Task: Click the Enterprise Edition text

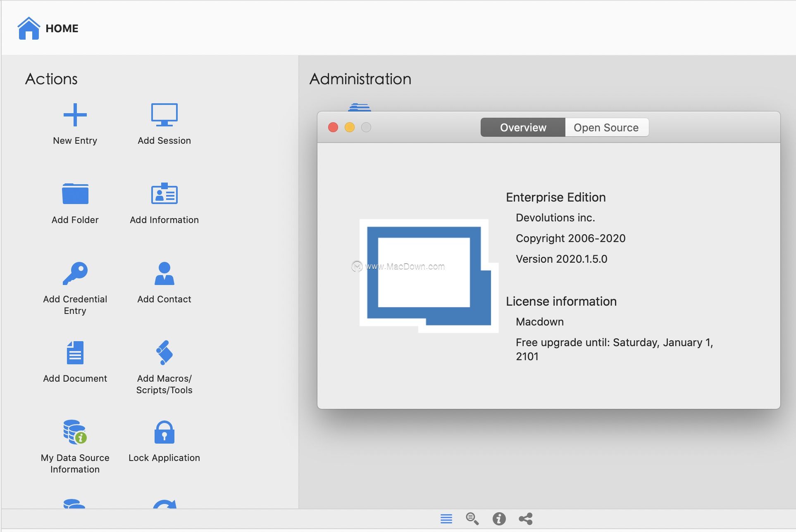Action: [556, 197]
